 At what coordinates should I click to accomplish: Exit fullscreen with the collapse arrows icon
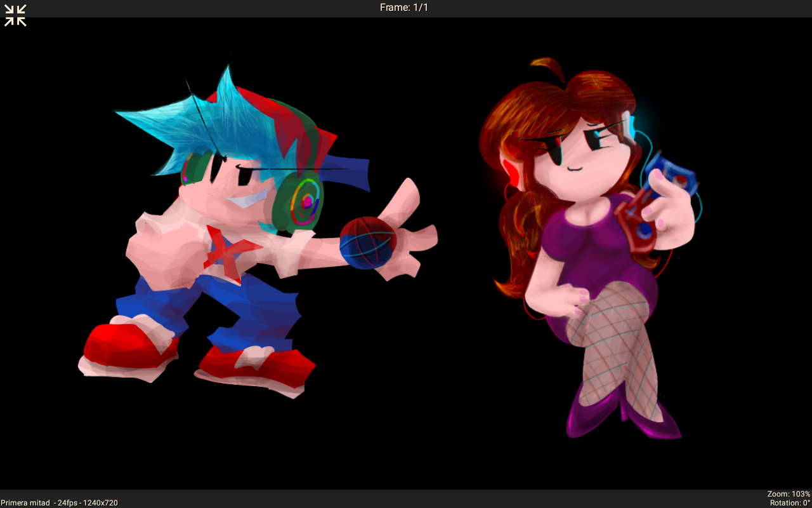pyautogui.click(x=15, y=15)
